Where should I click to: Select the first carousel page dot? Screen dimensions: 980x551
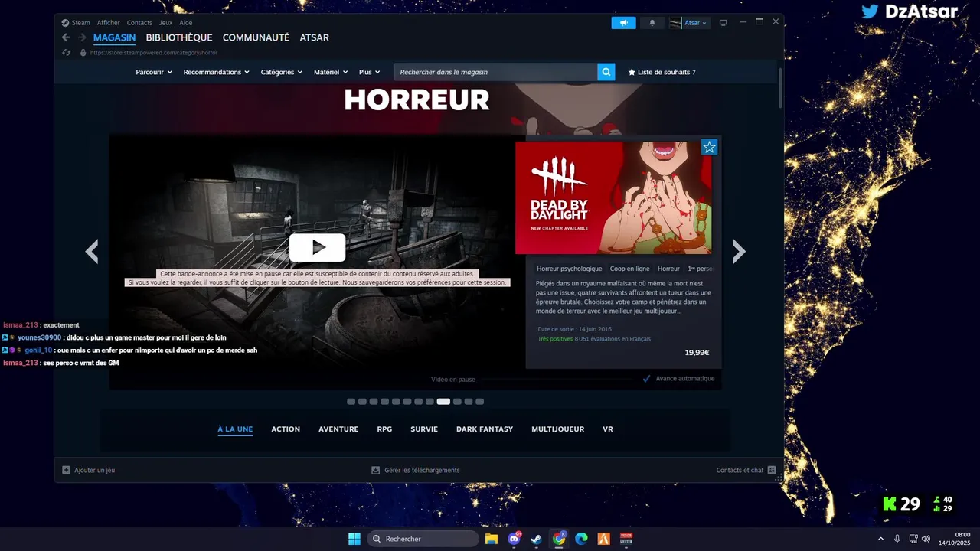(x=351, y=401)
